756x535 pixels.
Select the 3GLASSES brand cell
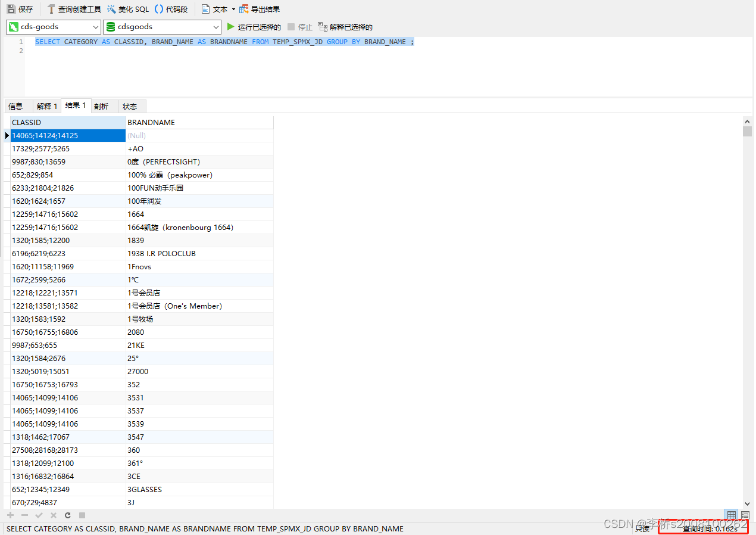pyautogui.click(x=199, y=489)
